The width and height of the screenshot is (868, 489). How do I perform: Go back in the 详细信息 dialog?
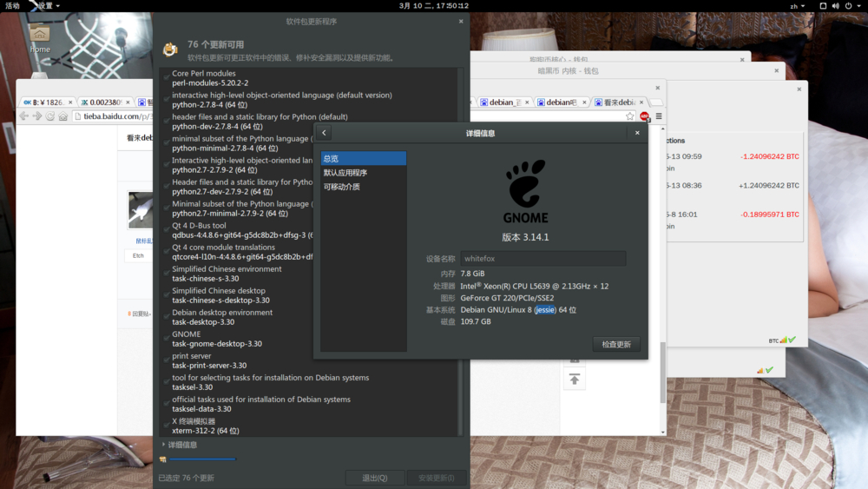[x=324, y=133]
